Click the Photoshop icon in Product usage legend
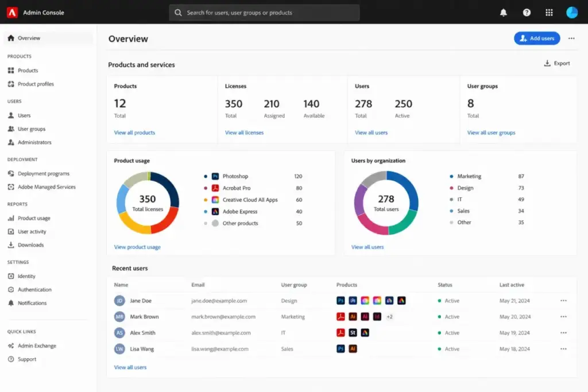 click(x=215, y=176)
